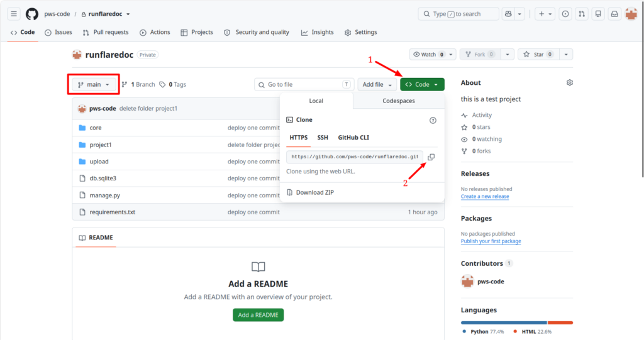Click the upload folder icon
This screenshot has width=644, height=340.
(82, 162)
